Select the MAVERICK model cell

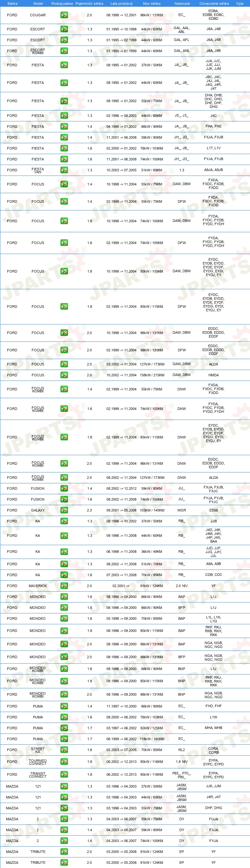[x=38, y=586]
